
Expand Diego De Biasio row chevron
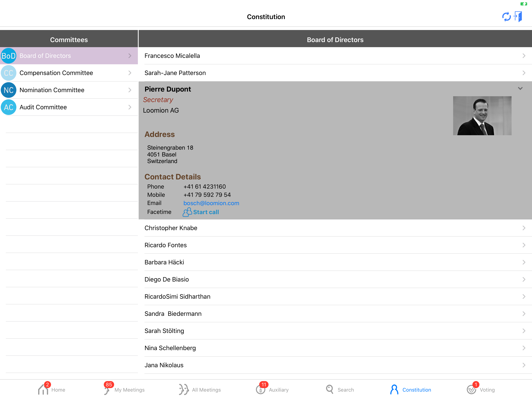pyautogui.click(x=524, y=279)
